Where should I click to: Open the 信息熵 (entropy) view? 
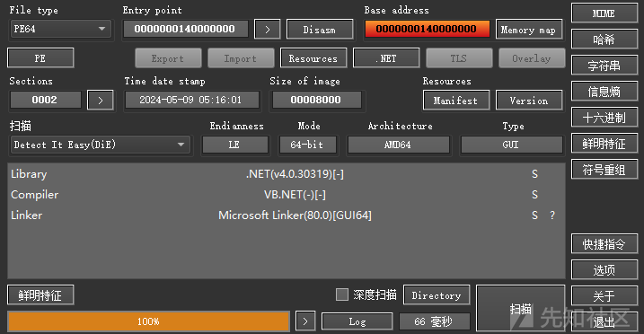click(x=604, y=92)
